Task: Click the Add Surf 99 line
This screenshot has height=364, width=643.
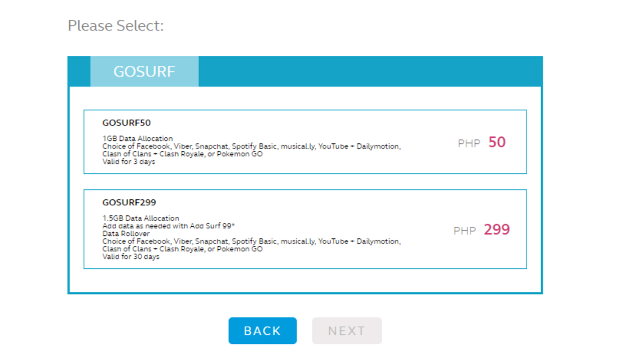Action: point(169,226)
